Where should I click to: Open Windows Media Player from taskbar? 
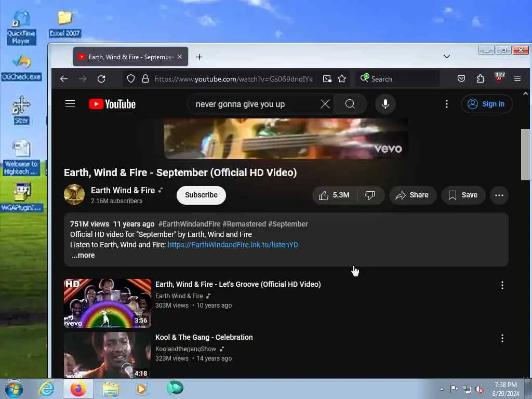tap(142, 389)
